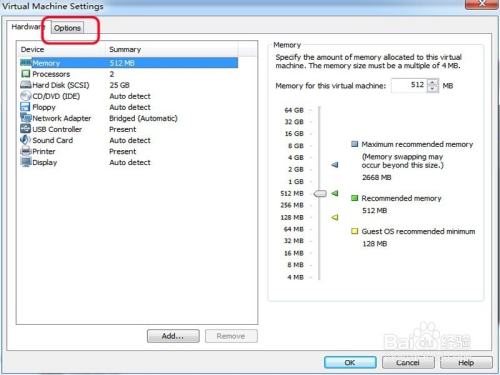
Task: Click the 2668 MB maximum memory value
Action: coord(377,177)
